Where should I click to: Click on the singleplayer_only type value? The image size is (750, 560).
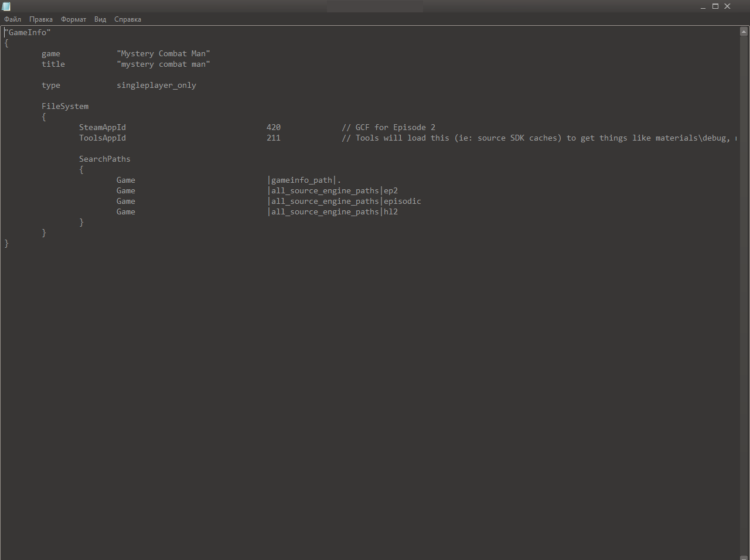coord(156,85)
